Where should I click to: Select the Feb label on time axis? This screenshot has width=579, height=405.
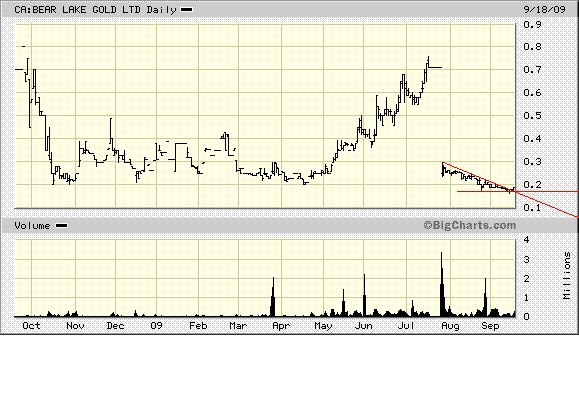198,326
